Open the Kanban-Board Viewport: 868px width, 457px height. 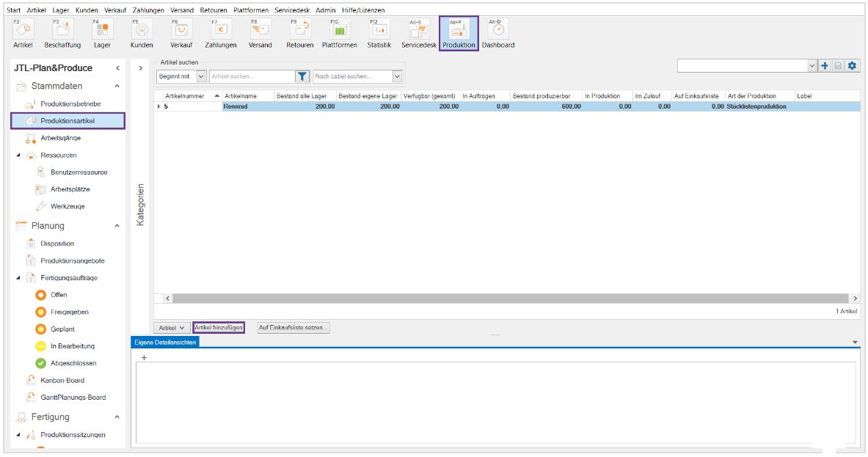tap(62, 381)
